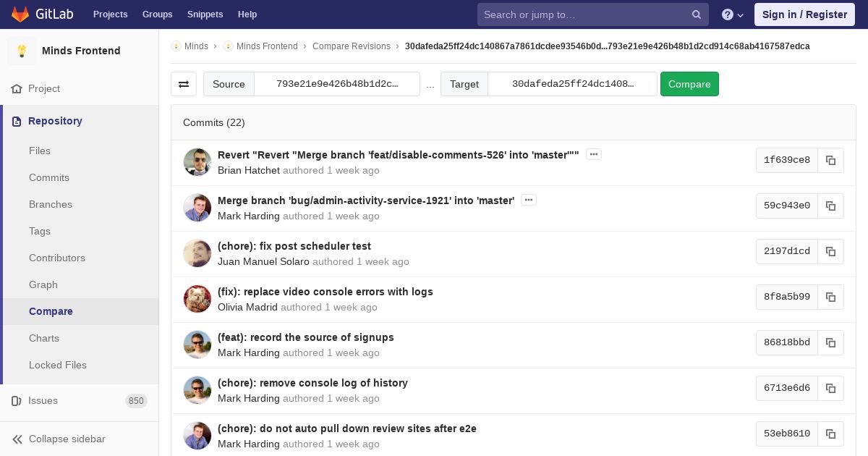Open Minds Frontend project lightbulb avatar
Image resolution: width=868 pixels, height=456 pixels.
coord(22,51)
